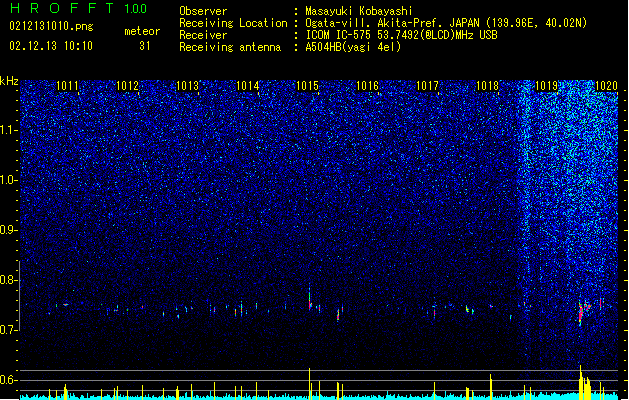Screen dimensions: 629x400
Task: Click the 0.8 frequency axis label
Action: pos(9,280)
